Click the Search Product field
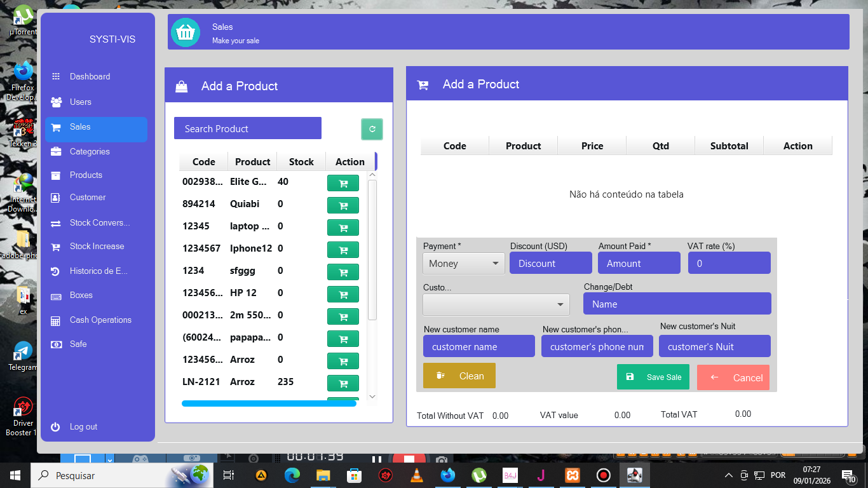This screenshot has height=488, width=868. (248, 128)
